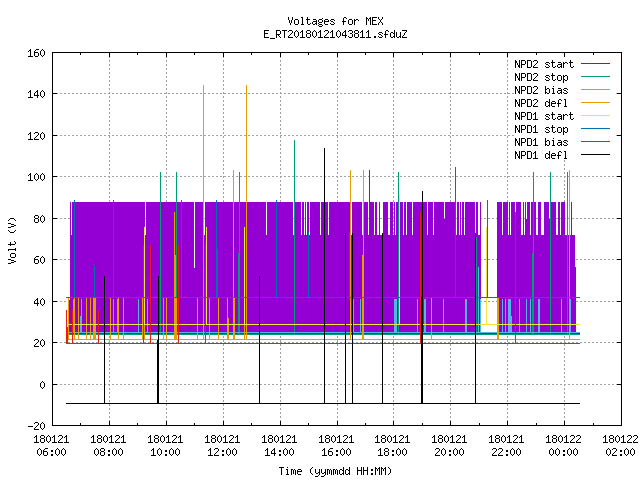Click the blue NPD1 stop legend line
This screenshot has width=640, height=480.
595,129
